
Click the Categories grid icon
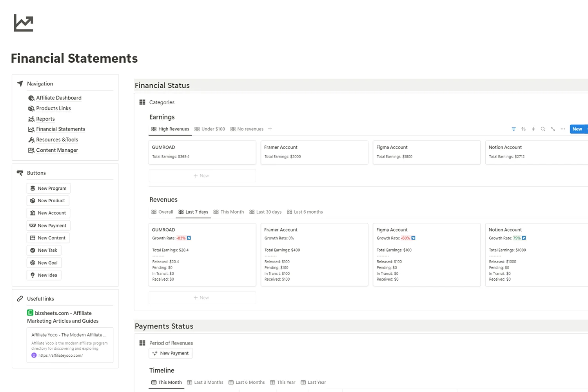point(142,102)
